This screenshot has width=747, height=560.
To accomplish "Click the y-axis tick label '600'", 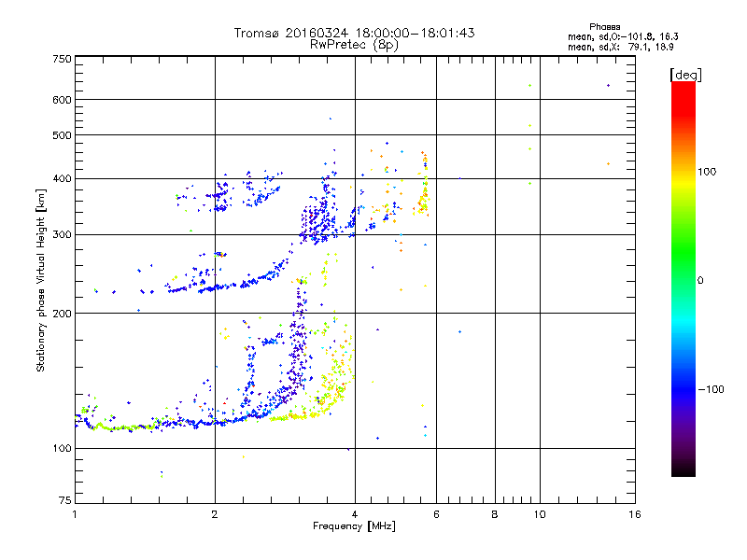I will coord(62,100).
